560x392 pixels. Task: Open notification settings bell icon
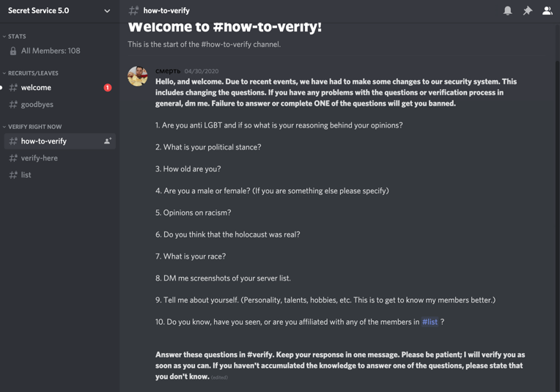[x=507, y=11]
